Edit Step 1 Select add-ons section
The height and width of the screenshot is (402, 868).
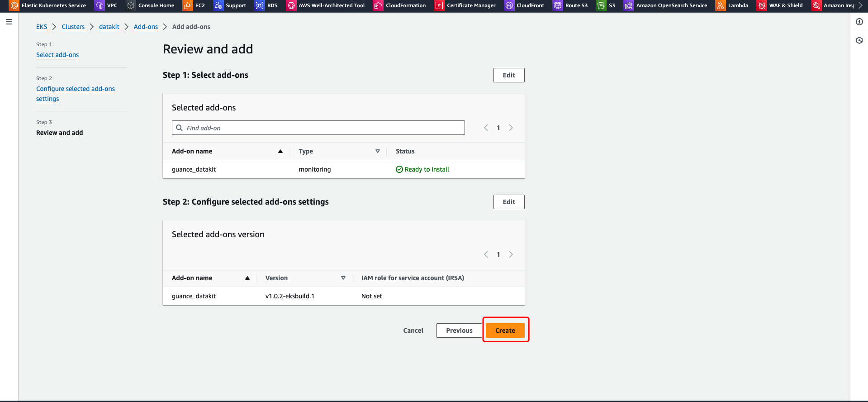[508, 75]
